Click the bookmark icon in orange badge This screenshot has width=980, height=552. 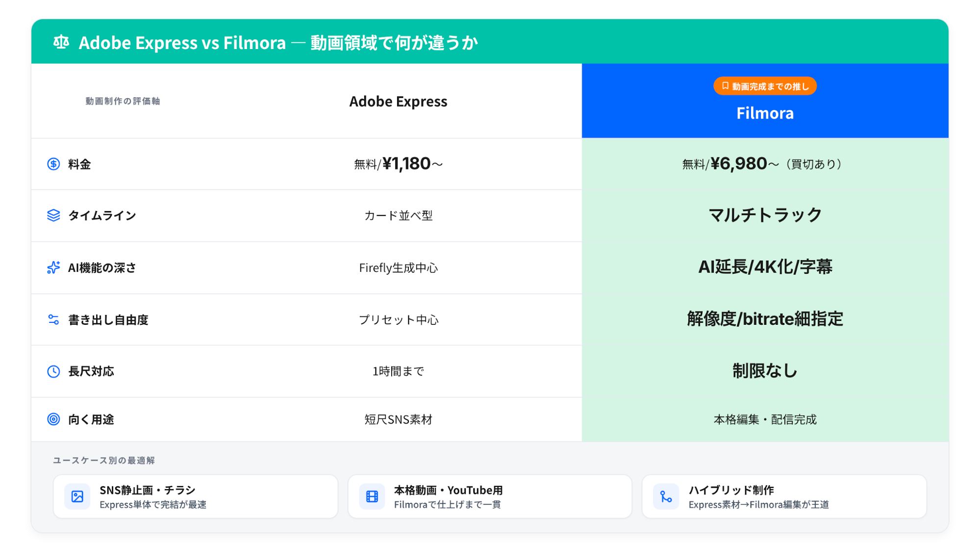coord(725,86)
